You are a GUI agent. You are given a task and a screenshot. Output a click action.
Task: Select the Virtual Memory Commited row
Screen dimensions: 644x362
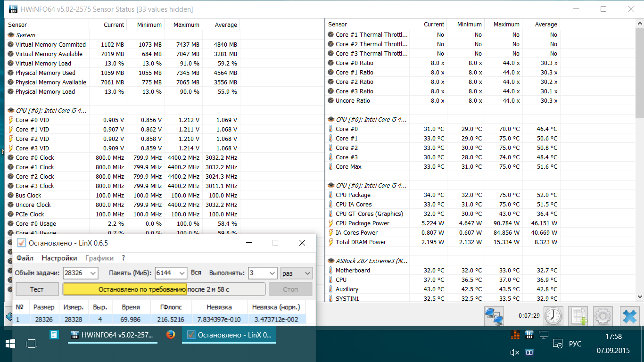pos(122,44)
